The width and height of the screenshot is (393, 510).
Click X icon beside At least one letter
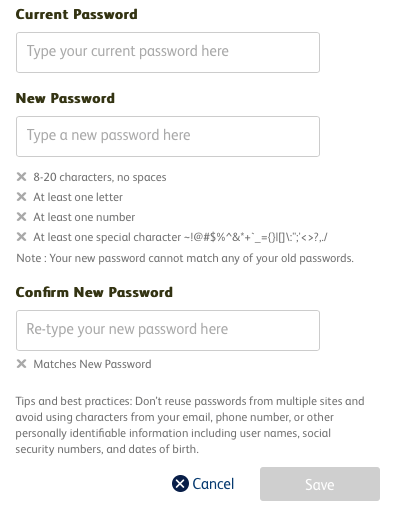coord(21,197)
